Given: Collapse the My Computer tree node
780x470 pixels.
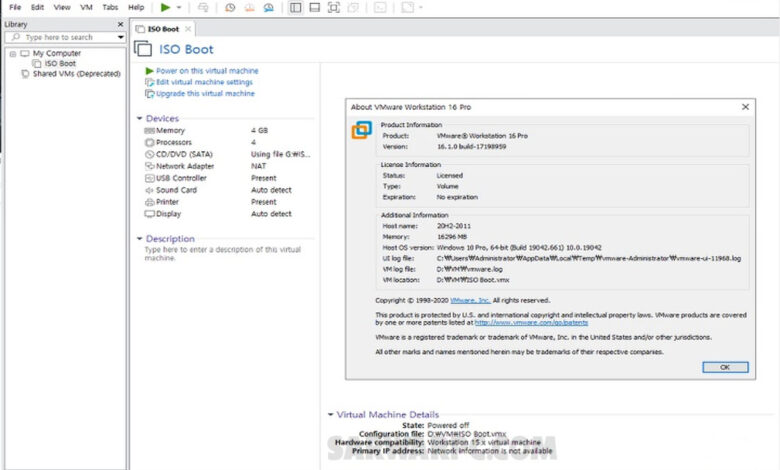Looking at the screenshot, I should click(13, 54).
